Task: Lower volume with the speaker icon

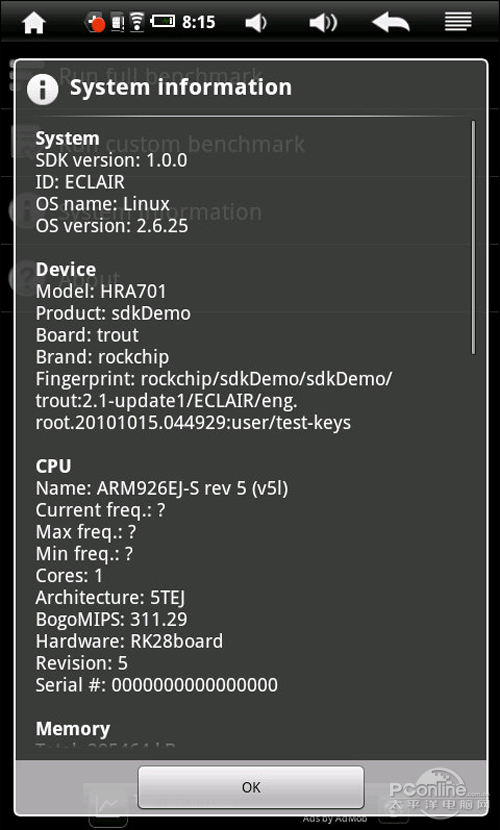Action: 256,23
